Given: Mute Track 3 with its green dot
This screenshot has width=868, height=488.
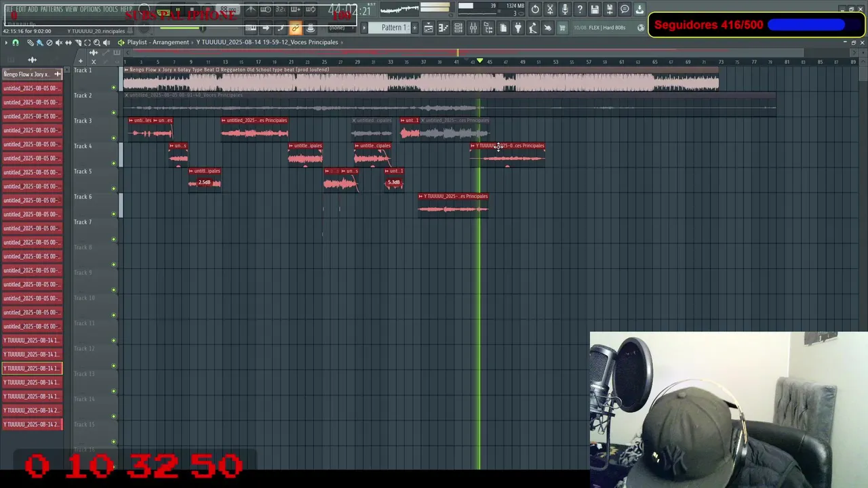Looking at the screenshot, I should (114, 138).
